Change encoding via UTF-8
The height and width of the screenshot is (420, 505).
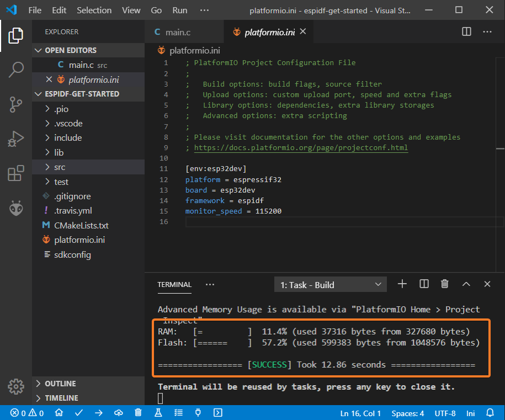[445, 413]
